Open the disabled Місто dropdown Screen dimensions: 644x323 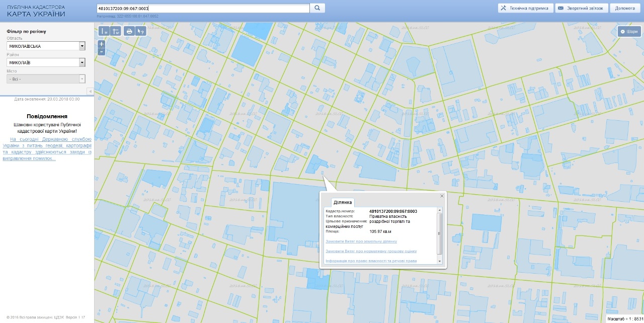coord(82,79)
